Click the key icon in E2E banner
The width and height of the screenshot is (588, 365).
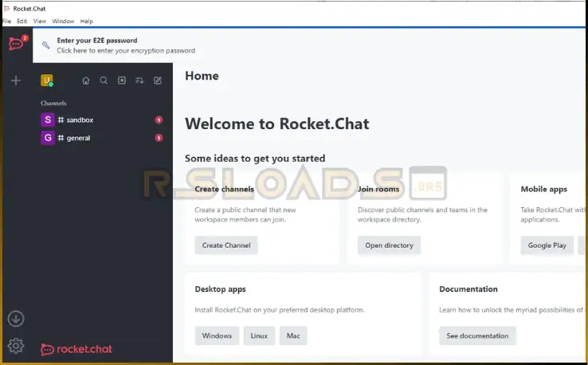[45, 45]
